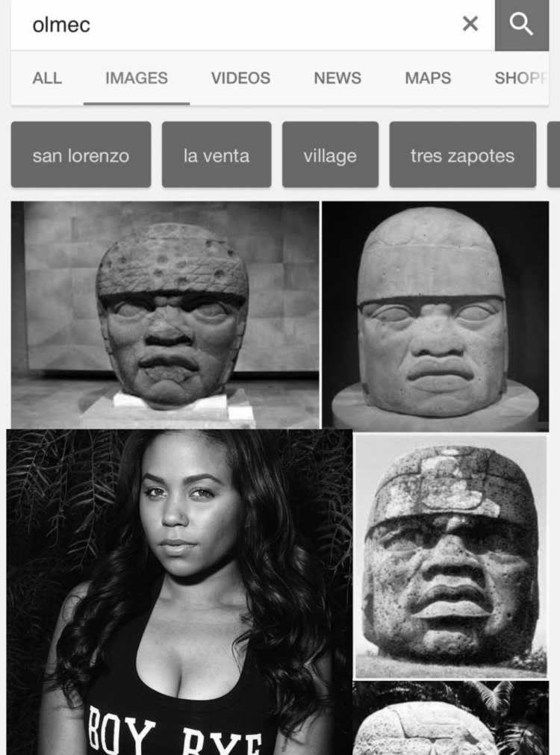Open smooth stone head on round pedestal
This screenshot has height=755, width=560.
[x=435, y=317]
